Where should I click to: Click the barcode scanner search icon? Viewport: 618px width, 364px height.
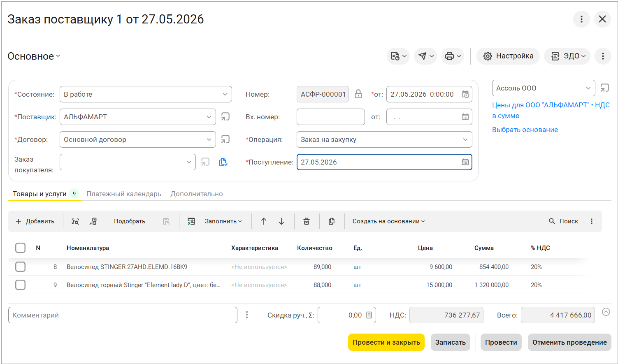point(75,221)
